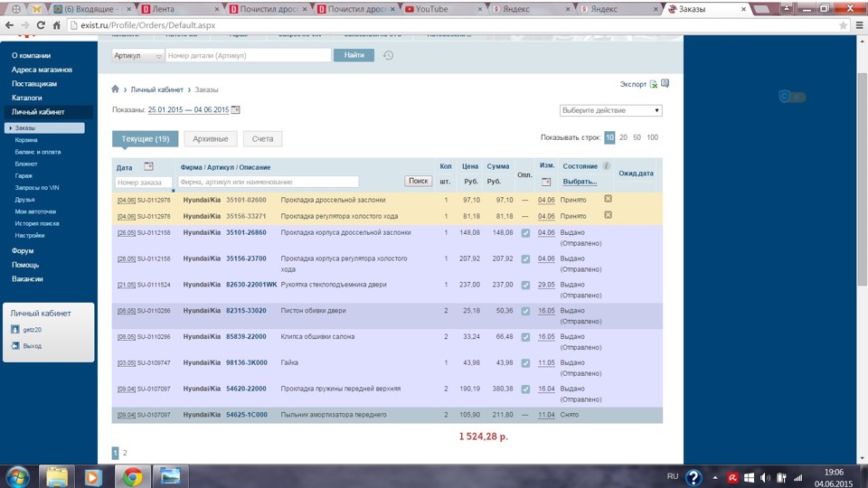Screen dimensions: 868x488
Task: Select the Текущие (19) tab
Action: (x=145, y=139)
